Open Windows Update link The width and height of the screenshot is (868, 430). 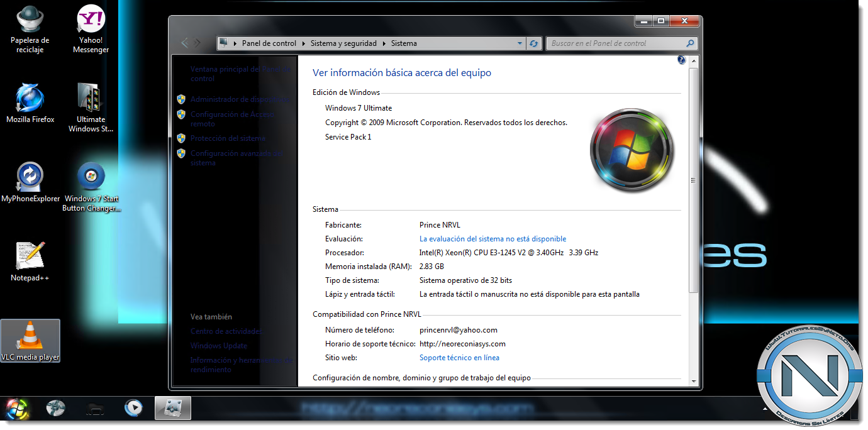click(219, 346)
